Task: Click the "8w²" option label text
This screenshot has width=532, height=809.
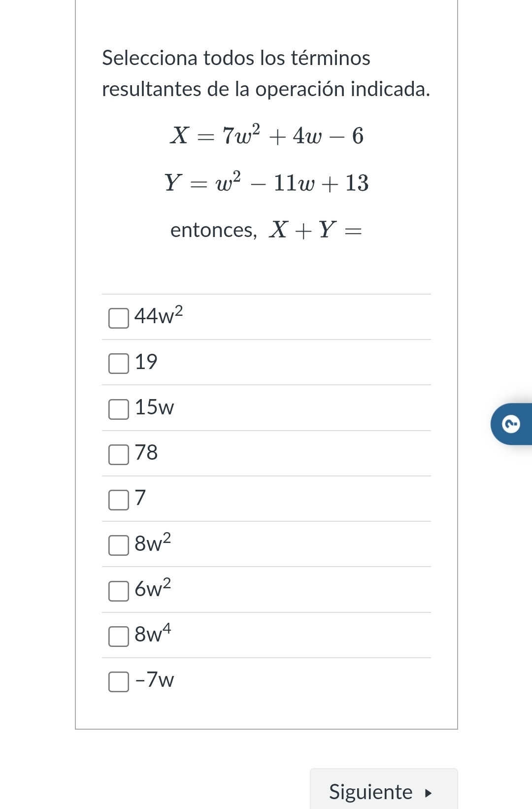Action: tap(153, 543)
